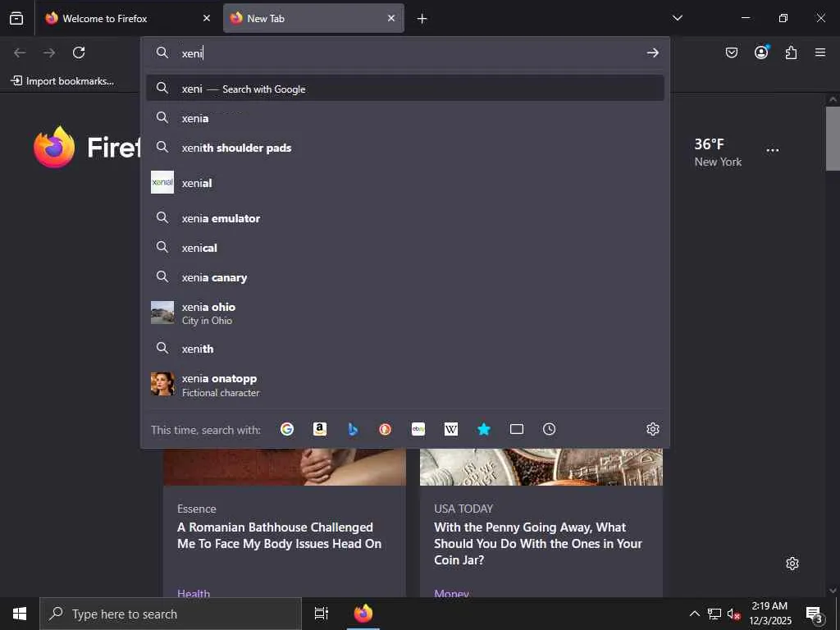Choose 'xeni — Search with Google' suggestion

point(405,89)
